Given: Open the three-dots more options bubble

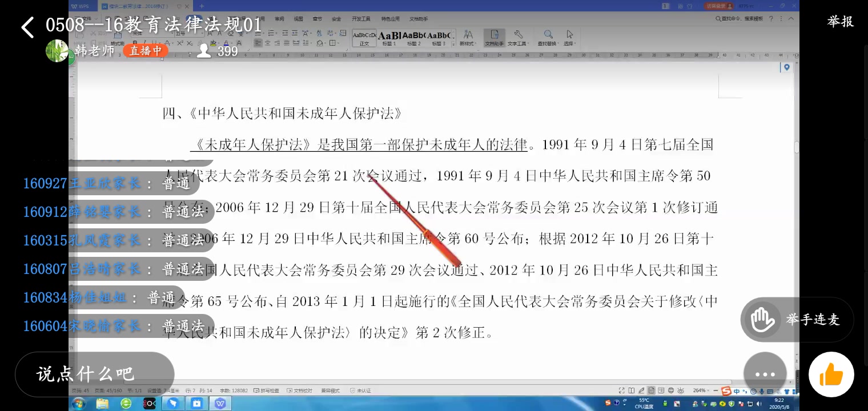Looking at the screenshot, I should (x=765, y=374).
